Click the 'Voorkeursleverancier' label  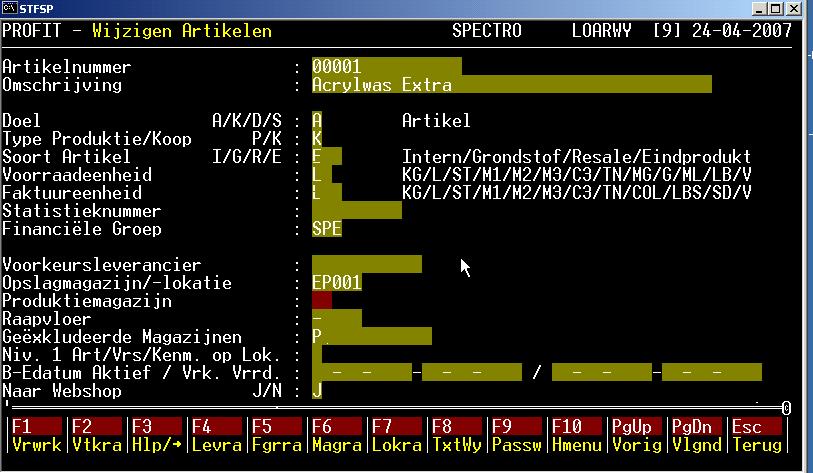click(102, 265)
